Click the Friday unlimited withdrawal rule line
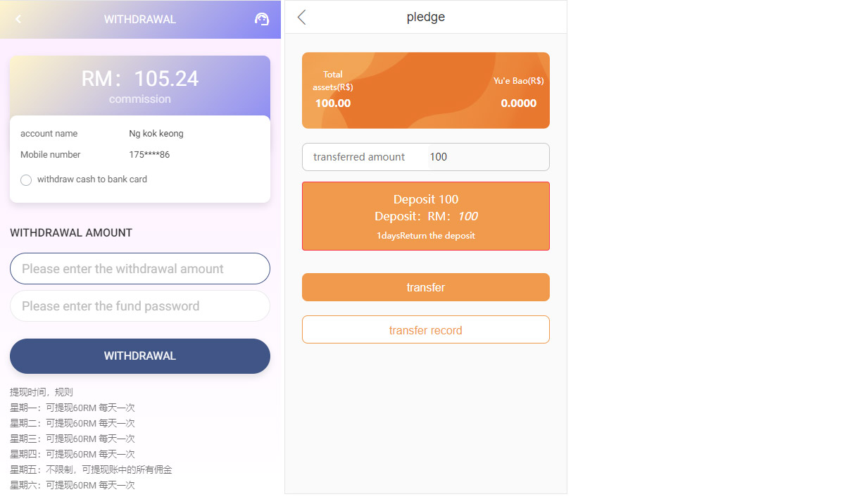This screenshot has height=504, width=849. point(91,470)
